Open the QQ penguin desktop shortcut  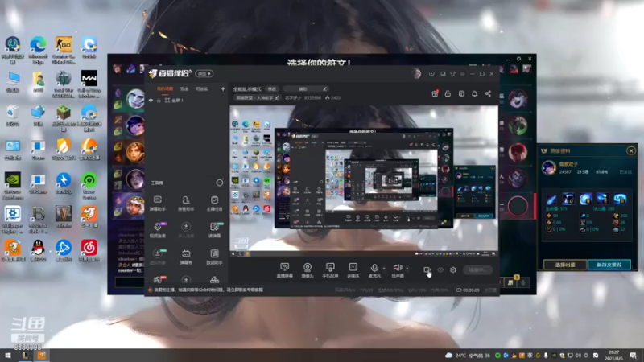pyautogui.click(x=38, y=248)
